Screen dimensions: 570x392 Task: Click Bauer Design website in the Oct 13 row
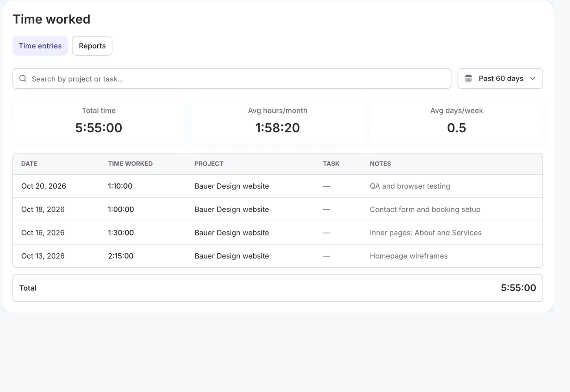pyautogui.click(x=232, y=256)
